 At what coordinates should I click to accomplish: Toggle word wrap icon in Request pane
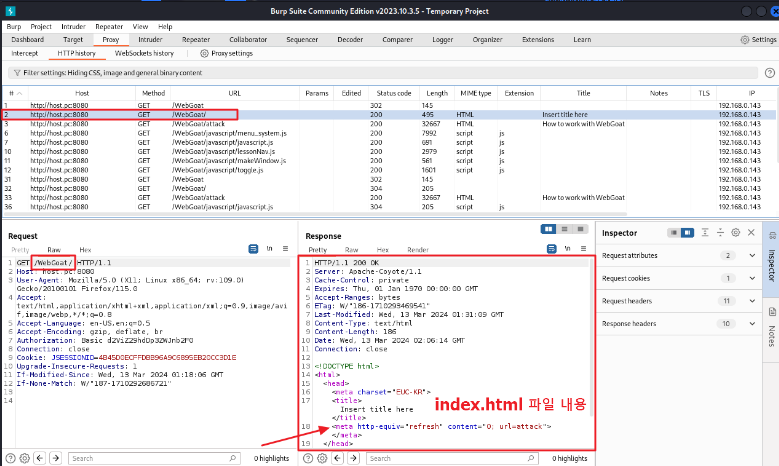tap(253, 249)
